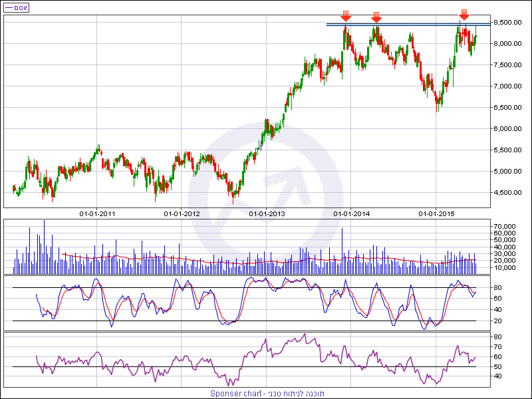The height and width of the screenshot is (399, 532).
Task: Click the red moving average line in the volume panel
Action: tap(199, 258)
